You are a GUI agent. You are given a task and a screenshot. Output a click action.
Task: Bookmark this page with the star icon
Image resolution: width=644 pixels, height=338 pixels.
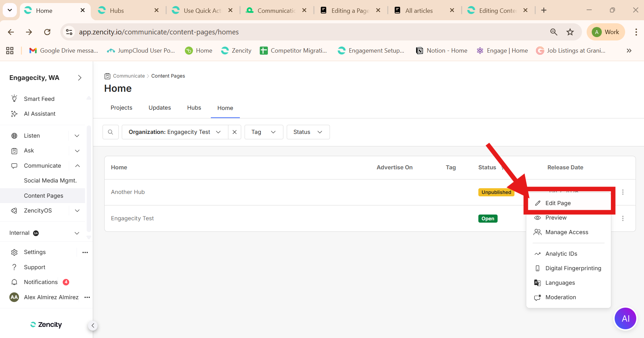pos(570,32)
